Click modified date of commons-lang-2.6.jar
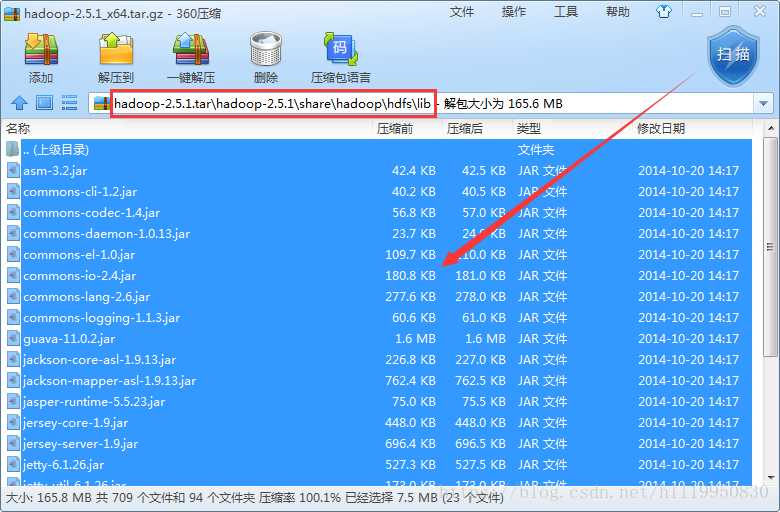The height and width of the screenshot is (512, 780). (x=688, y=297)
